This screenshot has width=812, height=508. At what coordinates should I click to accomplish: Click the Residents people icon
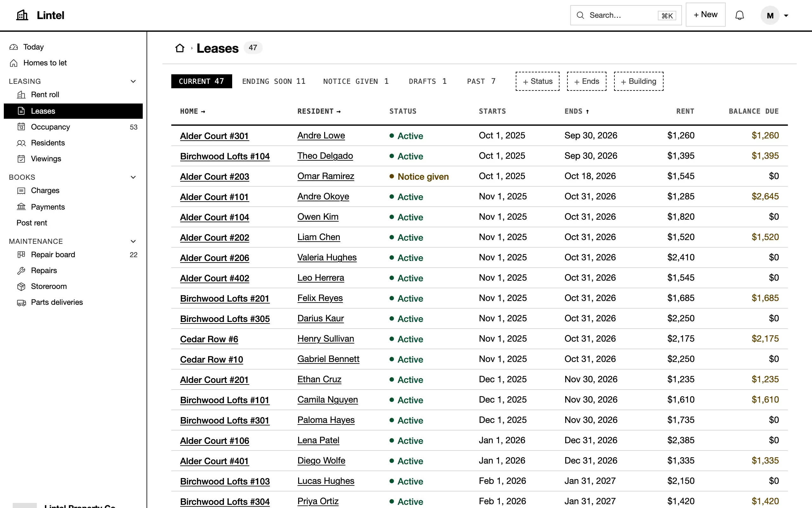click(21, 143)
